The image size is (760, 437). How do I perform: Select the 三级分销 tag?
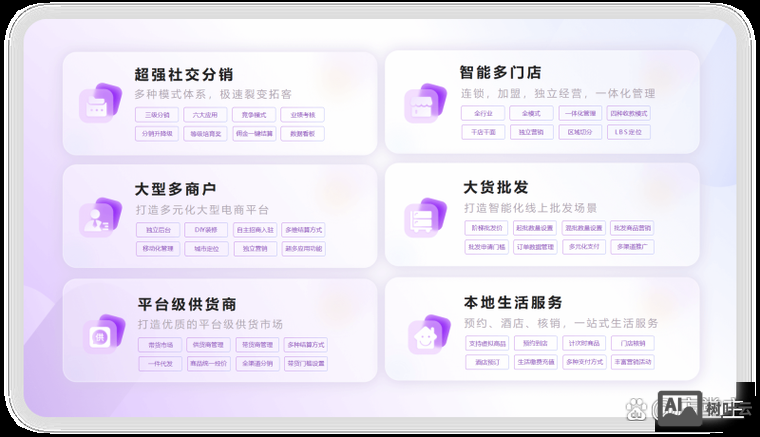coord(157,115)
